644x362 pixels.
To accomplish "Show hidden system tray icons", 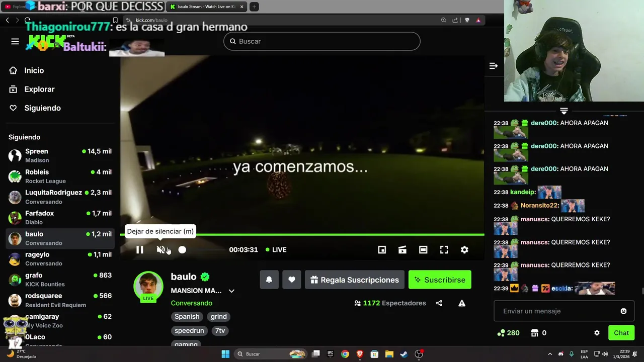I will tap(549, 354).
